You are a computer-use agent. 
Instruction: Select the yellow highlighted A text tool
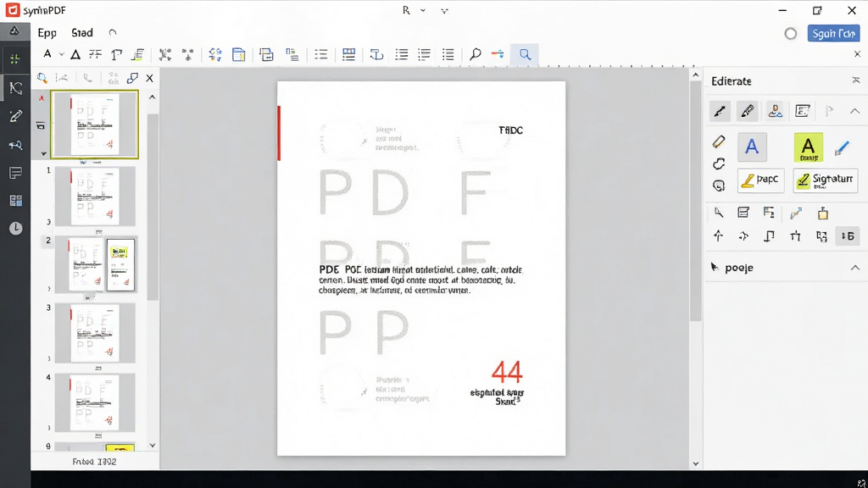(808, 147)
